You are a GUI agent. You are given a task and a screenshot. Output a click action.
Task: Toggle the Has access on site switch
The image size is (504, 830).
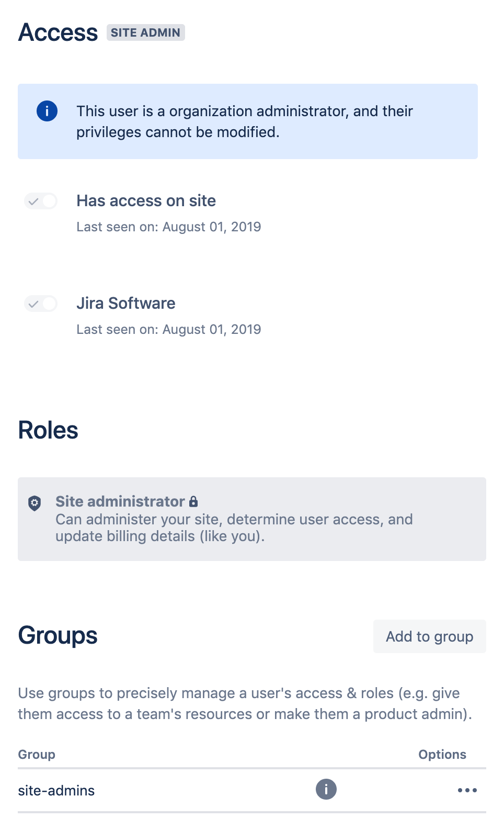(41, 201)
